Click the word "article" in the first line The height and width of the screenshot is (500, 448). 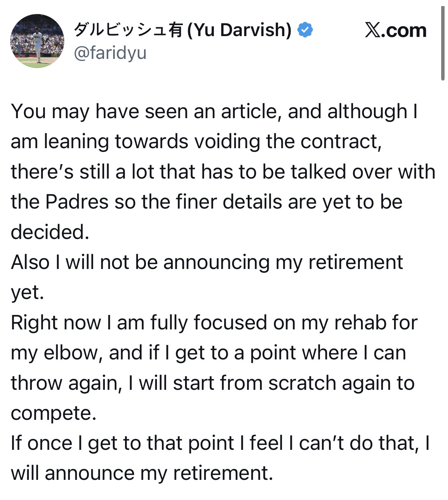249,111
